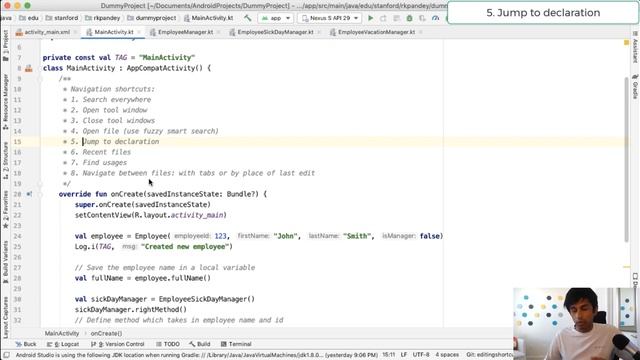This screenshot has height=360, width=640.
Task: Click onCreate() in bottom code breadcrumb
Action: coord(106,333)
